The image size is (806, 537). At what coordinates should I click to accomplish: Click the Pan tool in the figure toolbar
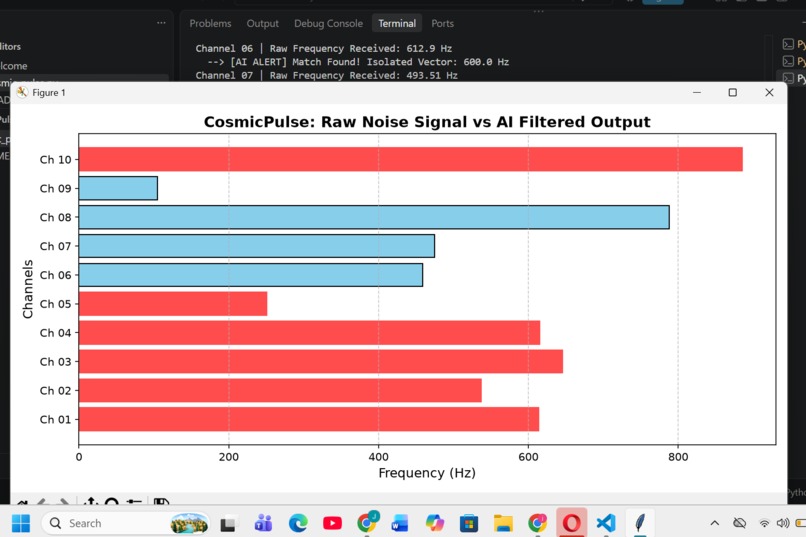coord(91,501)
